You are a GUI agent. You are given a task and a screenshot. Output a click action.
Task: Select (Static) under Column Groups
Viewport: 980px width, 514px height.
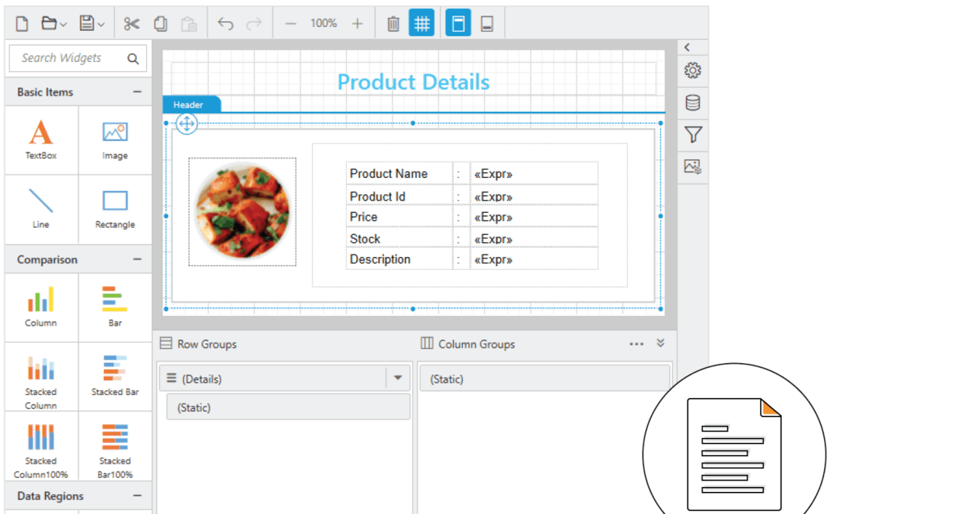click(x=545, y=379)
